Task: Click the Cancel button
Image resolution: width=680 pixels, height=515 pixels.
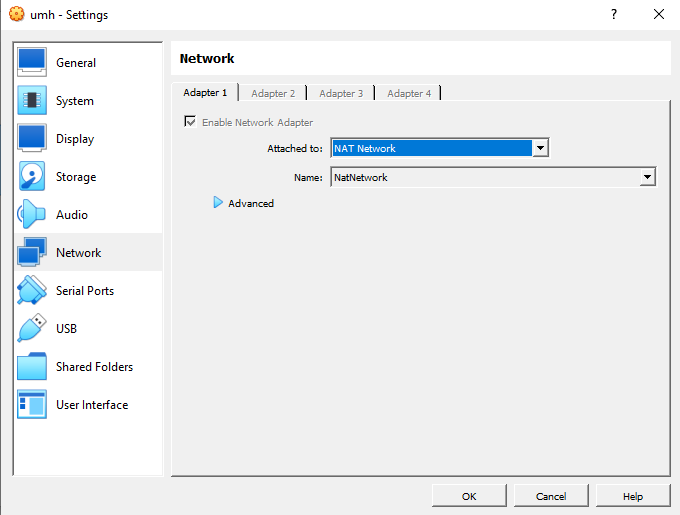Action: click(551, 496)
